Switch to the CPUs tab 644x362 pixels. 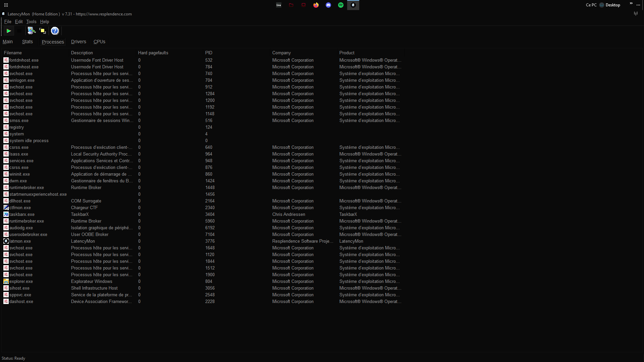[99, 42]
